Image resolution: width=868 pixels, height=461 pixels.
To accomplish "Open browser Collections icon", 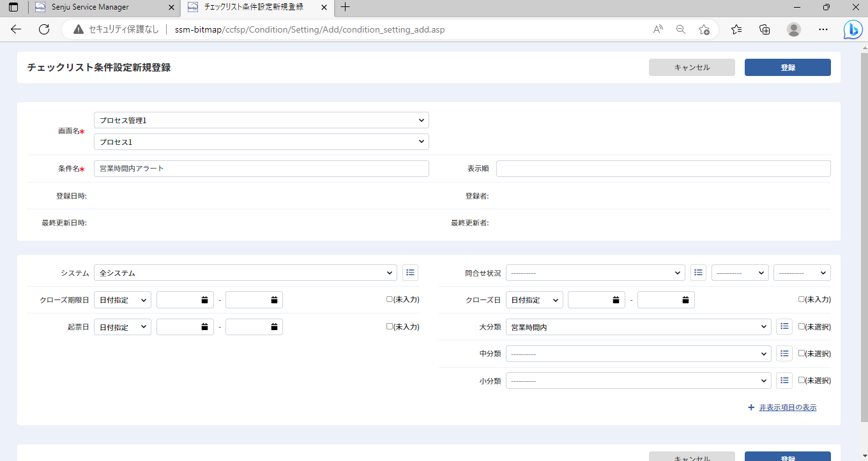I will (765, 29).
